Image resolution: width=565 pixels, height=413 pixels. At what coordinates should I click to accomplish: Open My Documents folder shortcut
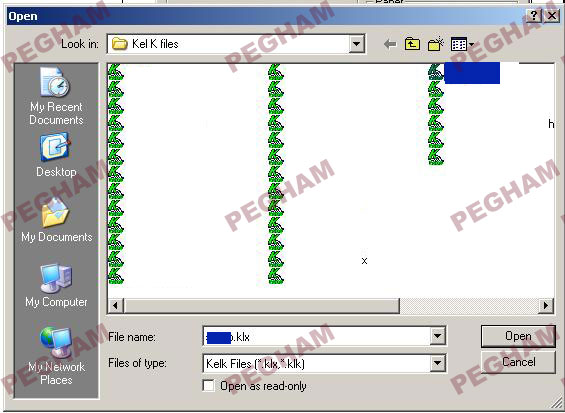[56, 220]
